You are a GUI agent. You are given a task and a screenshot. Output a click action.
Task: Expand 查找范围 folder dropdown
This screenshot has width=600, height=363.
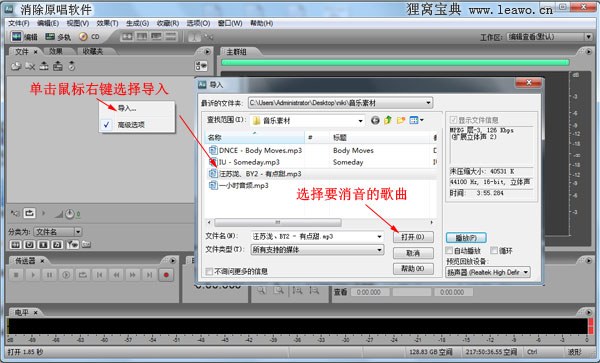click(360, 121)
